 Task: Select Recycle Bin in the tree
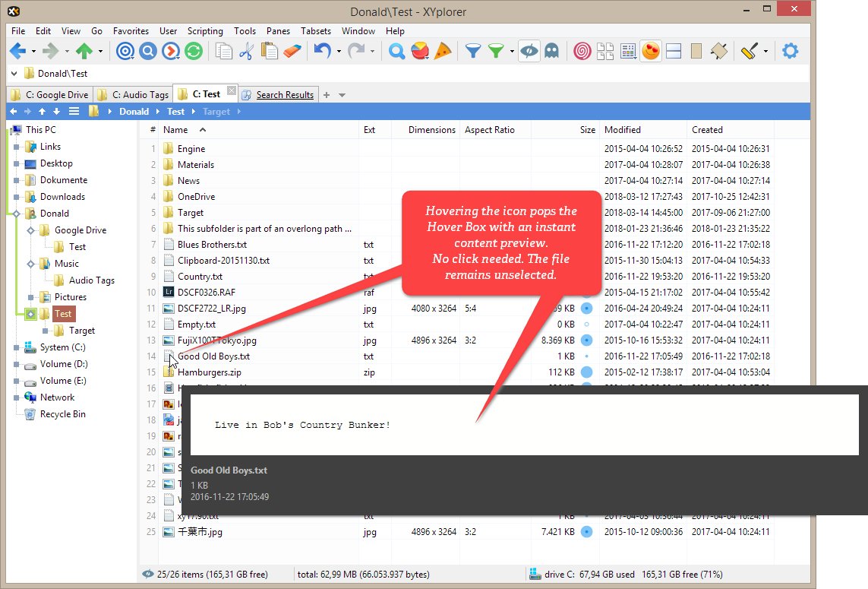(62, 414)
